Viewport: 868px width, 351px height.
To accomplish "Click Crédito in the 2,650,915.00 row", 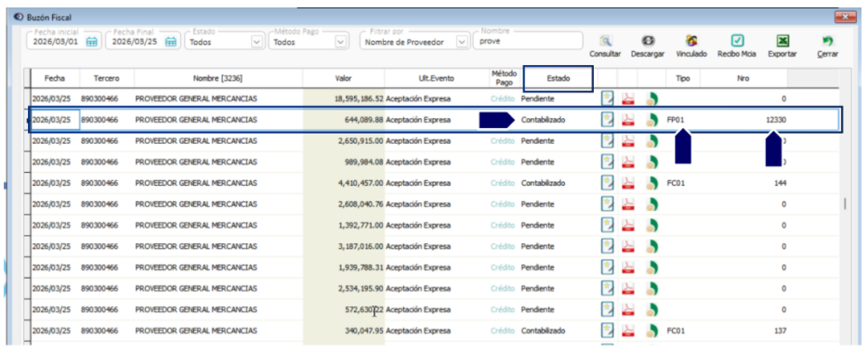I will tap(503, 141).
